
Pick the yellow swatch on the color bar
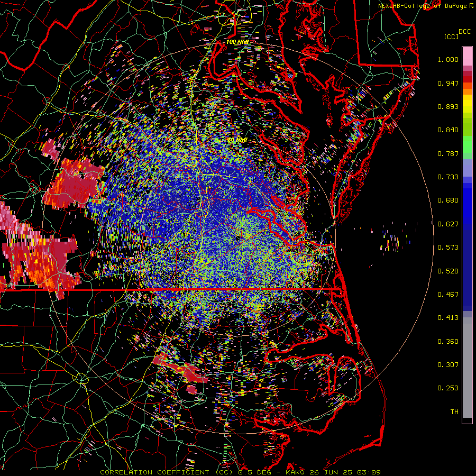click(467, 104)
